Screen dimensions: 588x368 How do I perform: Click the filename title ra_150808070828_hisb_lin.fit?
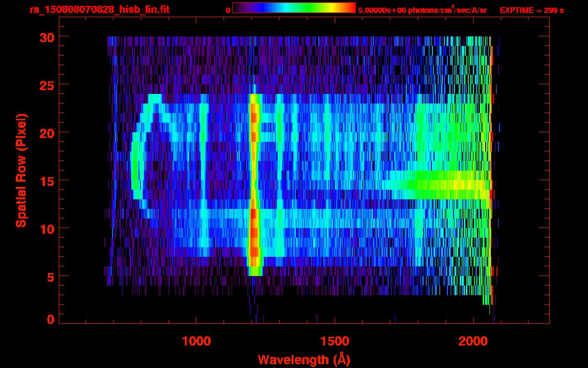point(99,10)
